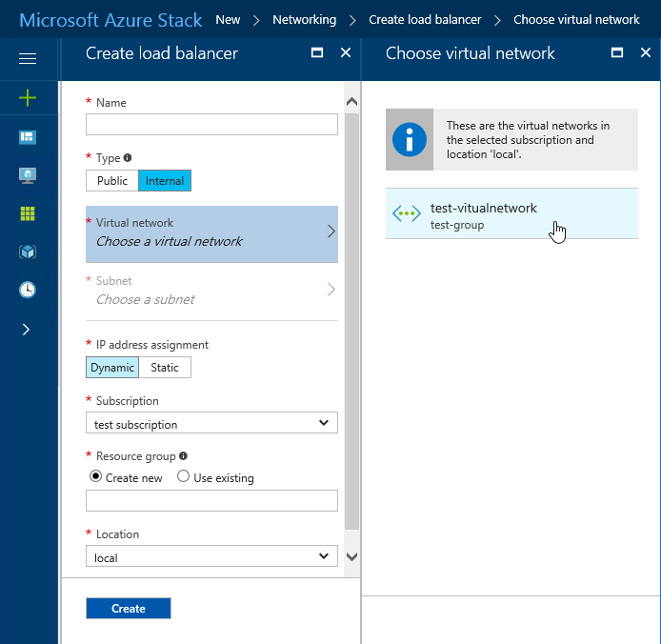This screenshot has height=644, width=661.
Task: Select the Public type option
Action: [x=112, y=180]
